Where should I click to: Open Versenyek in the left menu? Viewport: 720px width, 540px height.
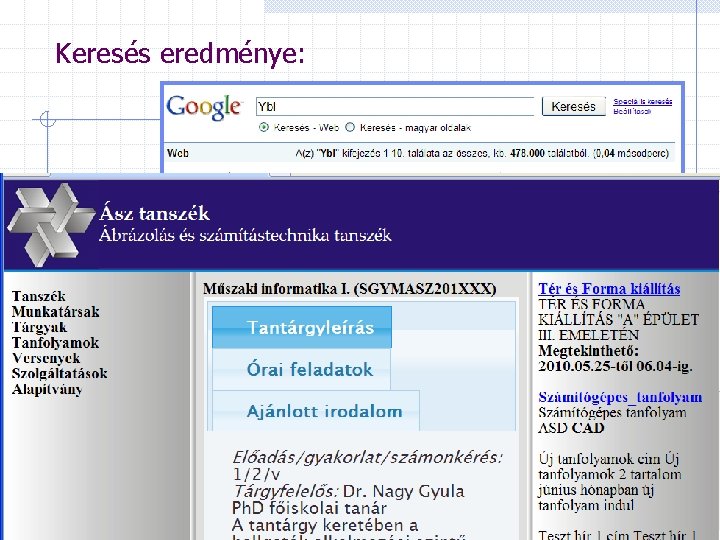coord(46,358)
